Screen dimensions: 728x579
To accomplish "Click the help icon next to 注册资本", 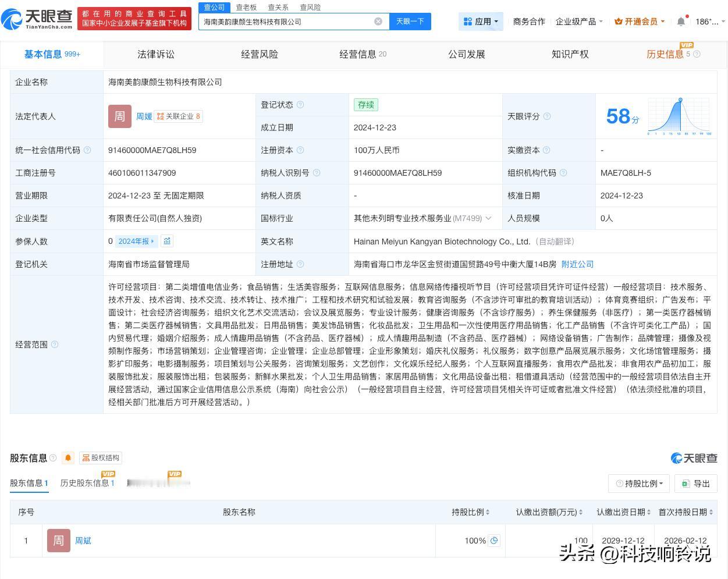I will tap(300, 150).
